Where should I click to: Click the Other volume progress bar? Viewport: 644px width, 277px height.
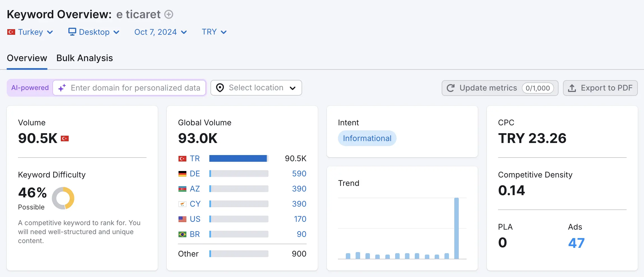[x=239, y=254]
